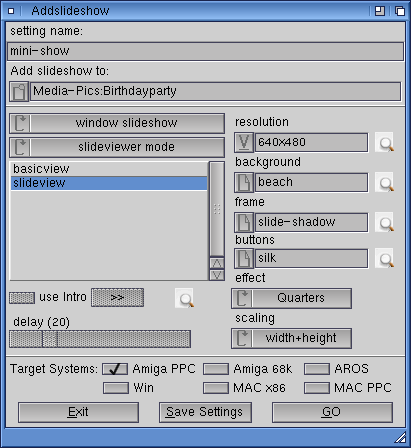
Task: Click the Save Settings button
Action: click(205, 412)
